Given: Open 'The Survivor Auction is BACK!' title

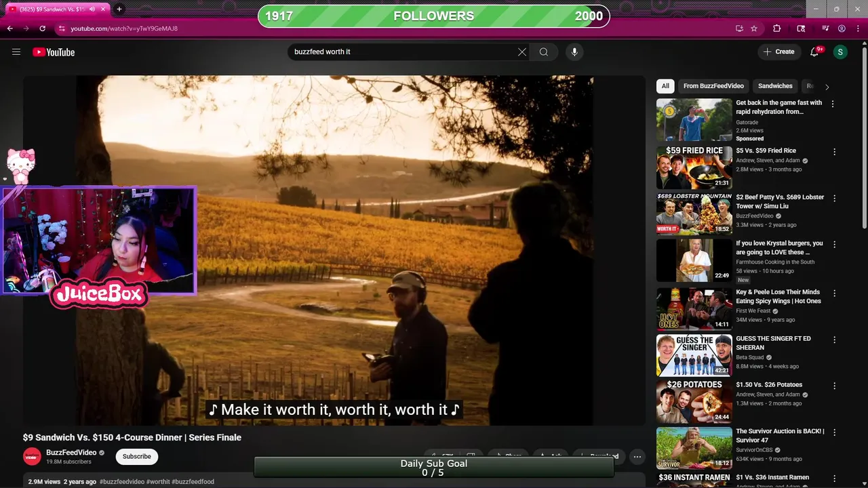Looking at the screenshot, I should pos(780,435).
